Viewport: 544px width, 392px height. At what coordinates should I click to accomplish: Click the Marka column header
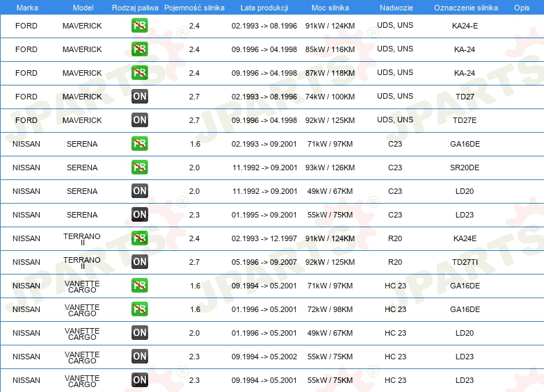click(x=27, y=8)
